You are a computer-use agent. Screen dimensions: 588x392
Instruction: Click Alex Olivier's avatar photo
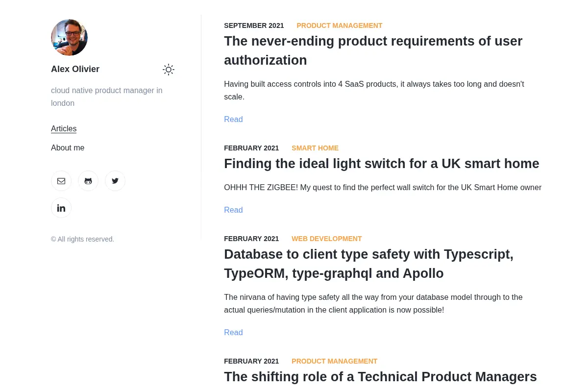tap(69, 37)
